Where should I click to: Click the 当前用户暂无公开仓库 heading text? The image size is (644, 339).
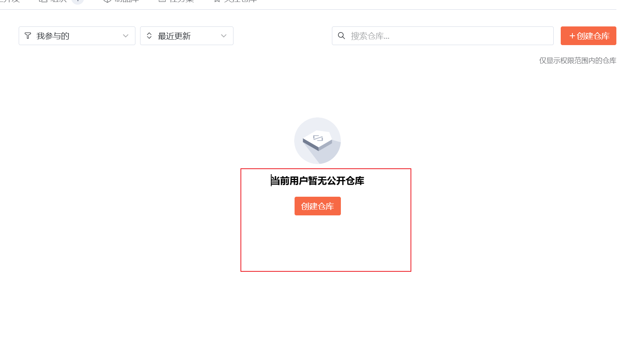318,181
